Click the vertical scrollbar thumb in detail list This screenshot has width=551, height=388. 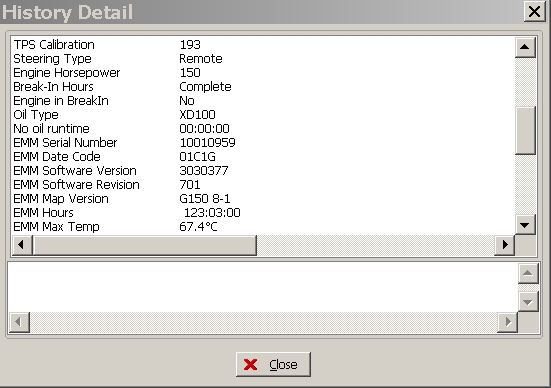pyautogui.click(x=525, y=130)
